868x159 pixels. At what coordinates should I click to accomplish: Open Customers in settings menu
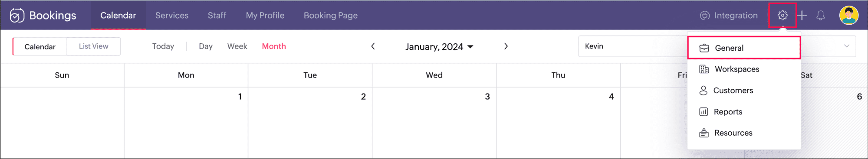coord(744,91)
